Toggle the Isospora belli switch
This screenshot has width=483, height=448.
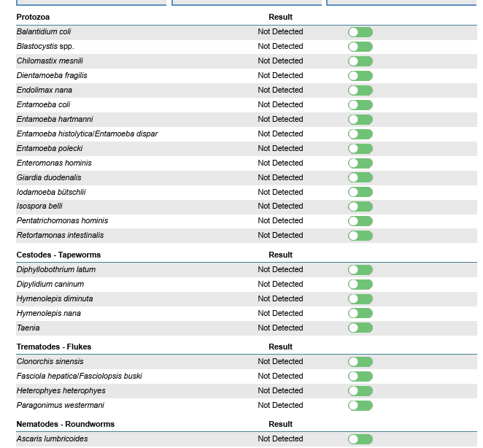click(360, 206)
